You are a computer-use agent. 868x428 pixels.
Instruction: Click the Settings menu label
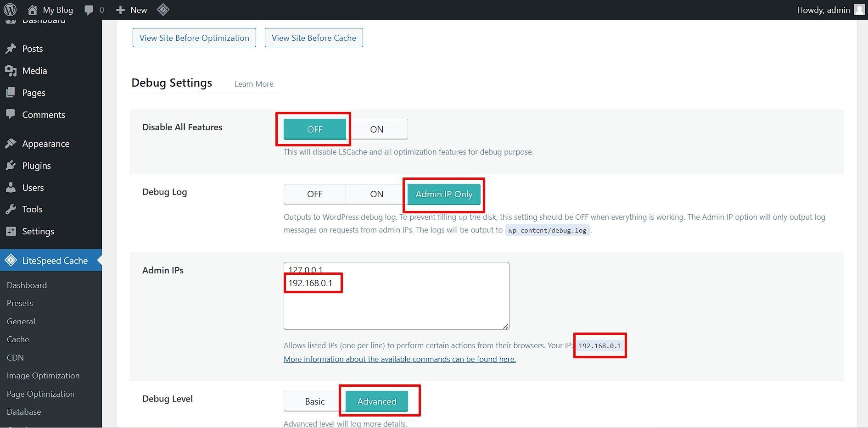coord(38,231)
